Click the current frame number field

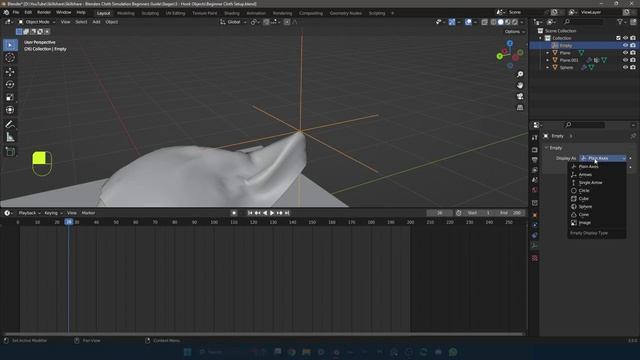click(440, 213)
